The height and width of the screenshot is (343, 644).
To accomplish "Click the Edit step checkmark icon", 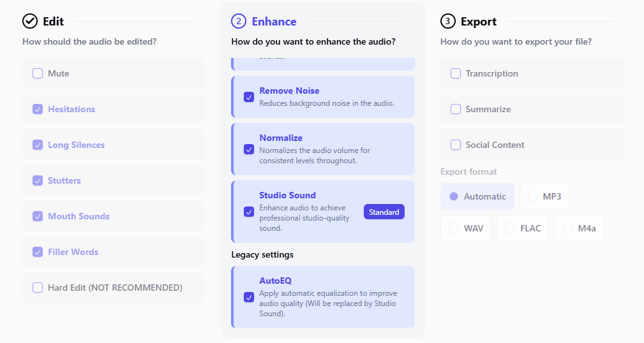I will pos(30,22).
